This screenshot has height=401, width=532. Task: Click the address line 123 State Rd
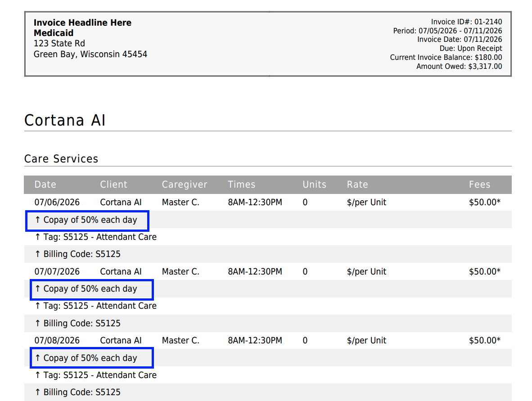[59, 43]
